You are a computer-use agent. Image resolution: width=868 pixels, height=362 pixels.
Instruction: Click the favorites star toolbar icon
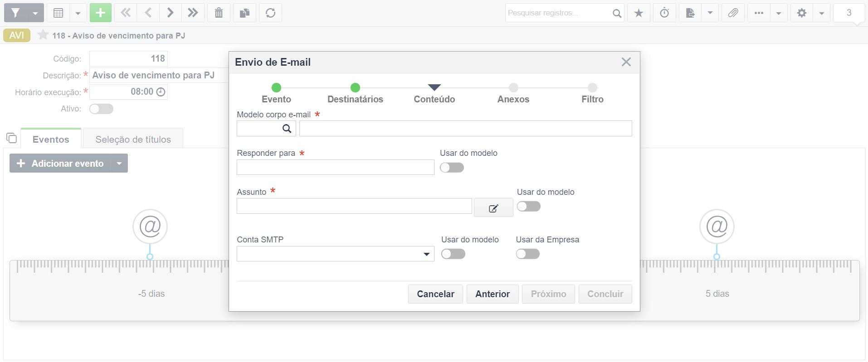[639, 13]
